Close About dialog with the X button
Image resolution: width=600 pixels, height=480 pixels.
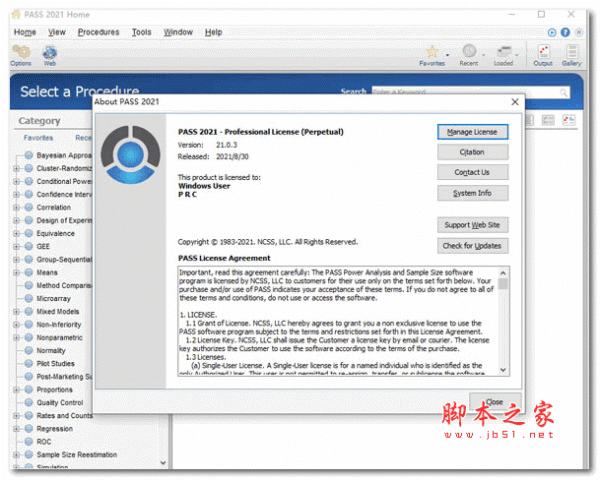click(x=515, y=102)
